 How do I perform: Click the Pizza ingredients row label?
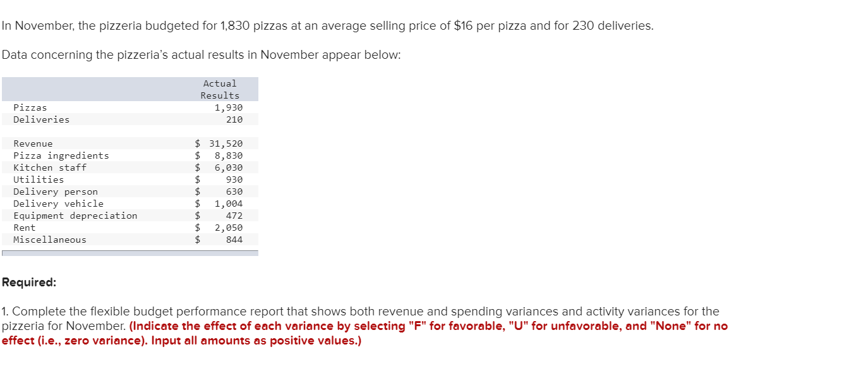[x=61, y=156]
